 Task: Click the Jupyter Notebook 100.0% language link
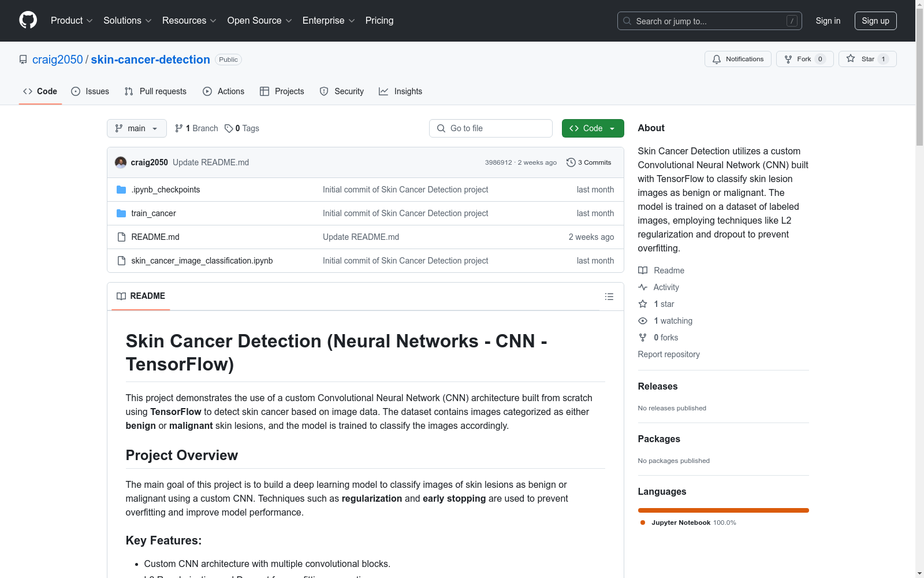tap(688, 523)
